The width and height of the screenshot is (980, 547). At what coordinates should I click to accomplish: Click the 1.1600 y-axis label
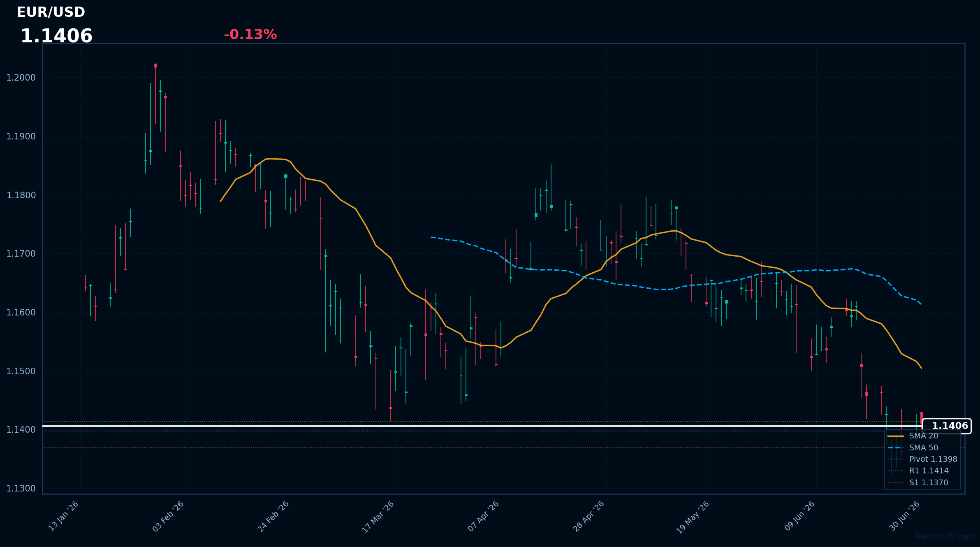[21, 313]
